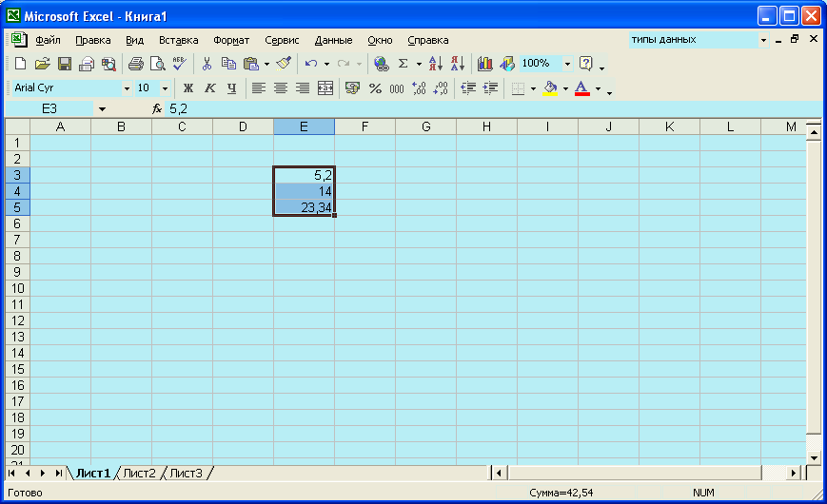Open Excel Help question mark
Image resolution: width=827 pixels, height=504 pixels.
586,64
